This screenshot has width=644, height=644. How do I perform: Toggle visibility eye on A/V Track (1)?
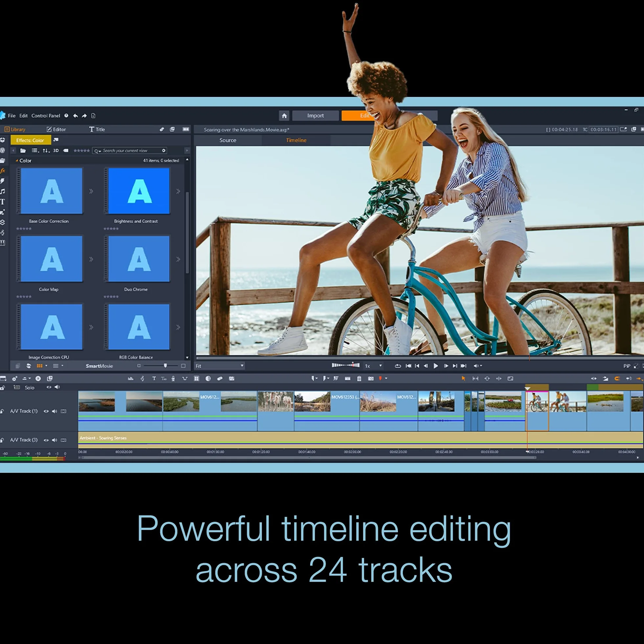tap(46, 411)
